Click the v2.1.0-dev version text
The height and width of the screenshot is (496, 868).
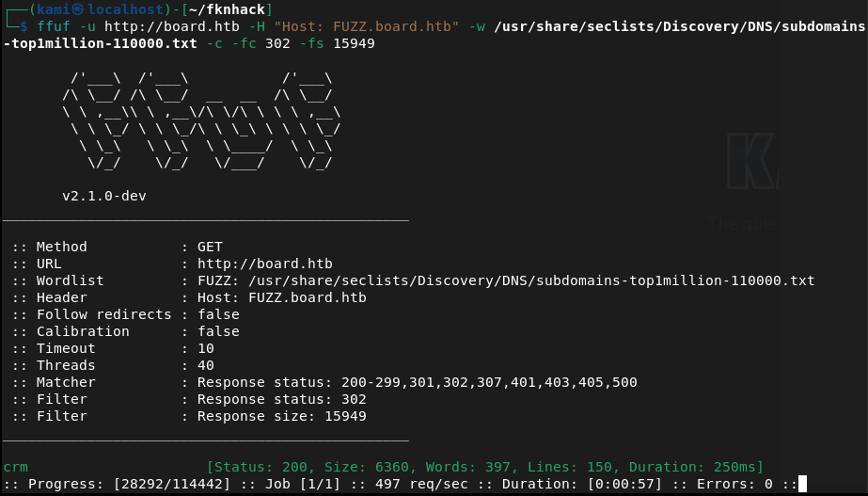pos(103,197)
